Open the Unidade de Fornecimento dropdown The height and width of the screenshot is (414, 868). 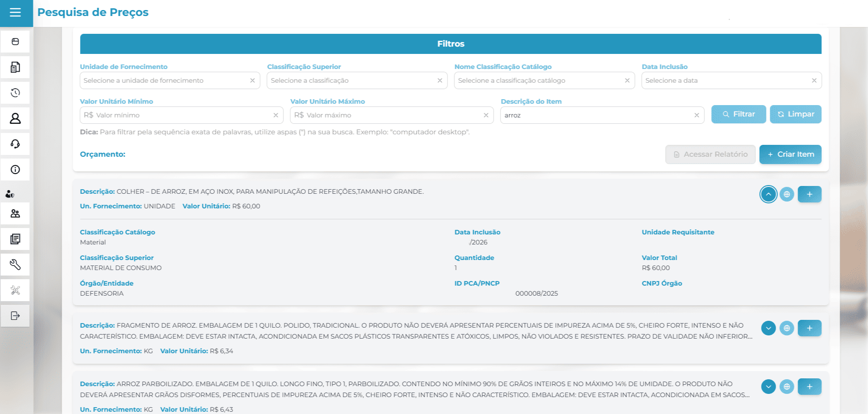coord(165,80)
